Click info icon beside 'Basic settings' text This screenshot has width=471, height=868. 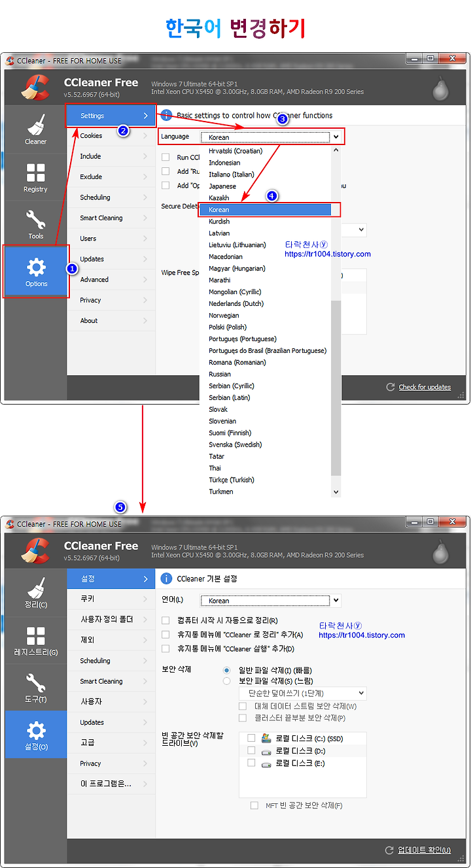[x=166, y=116]
